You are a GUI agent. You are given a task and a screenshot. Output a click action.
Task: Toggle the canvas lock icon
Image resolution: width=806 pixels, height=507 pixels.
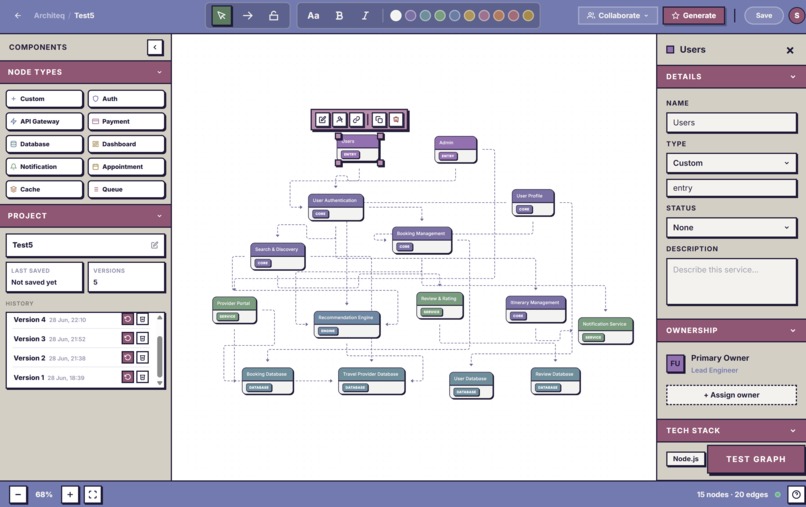pyautogui.click(x=273, y=15)
